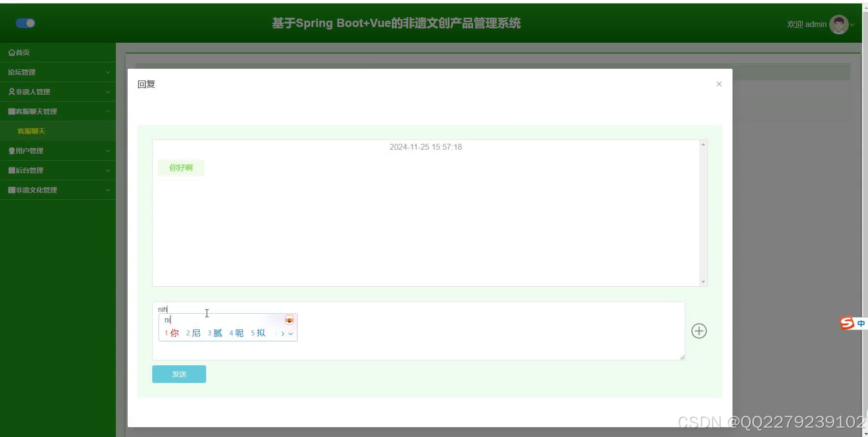Focus the reply message text area
Screen dimensions: 868x437
coord(418,331)
